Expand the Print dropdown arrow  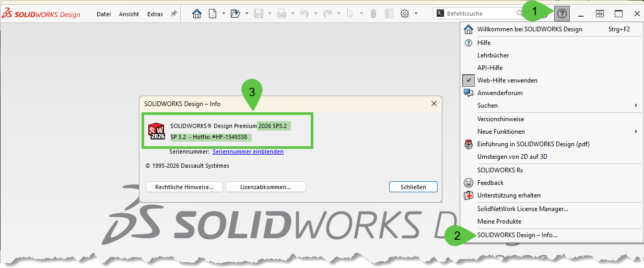click(x=292, y=14)
